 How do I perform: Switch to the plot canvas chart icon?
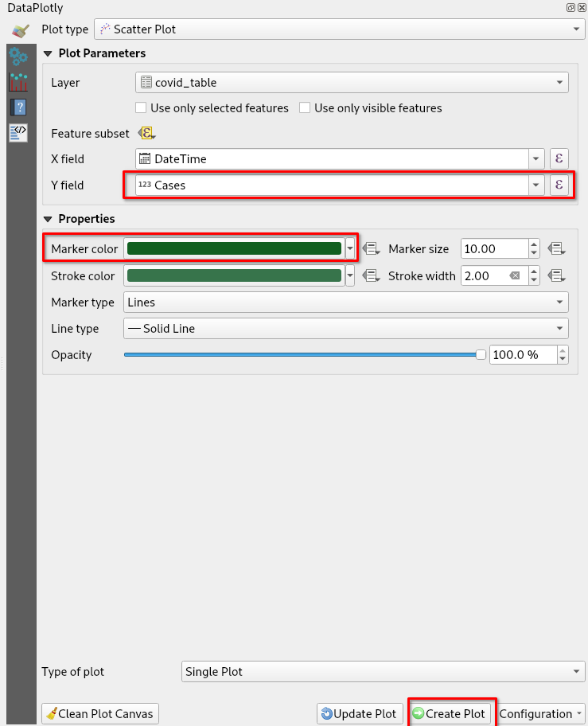point(18,82)
